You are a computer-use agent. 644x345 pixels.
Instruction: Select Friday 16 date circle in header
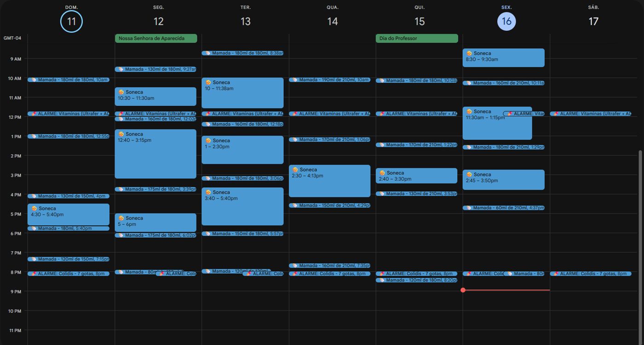tap(506, 22)
